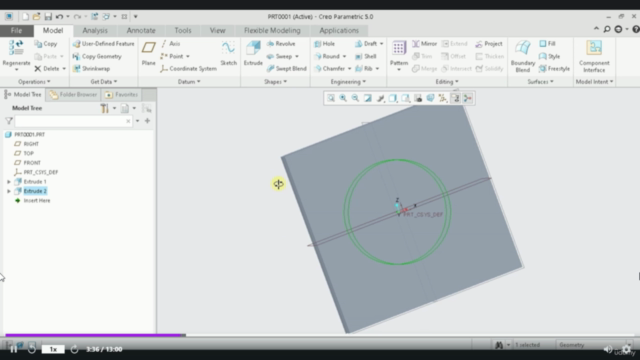Open the Style surface tool

click(x=549, y=56)
